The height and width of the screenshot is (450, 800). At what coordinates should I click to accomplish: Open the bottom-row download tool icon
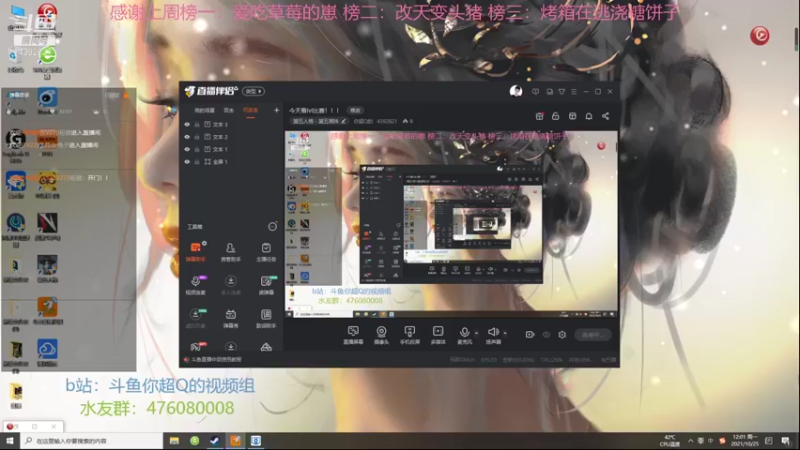(x=231, y=347)
